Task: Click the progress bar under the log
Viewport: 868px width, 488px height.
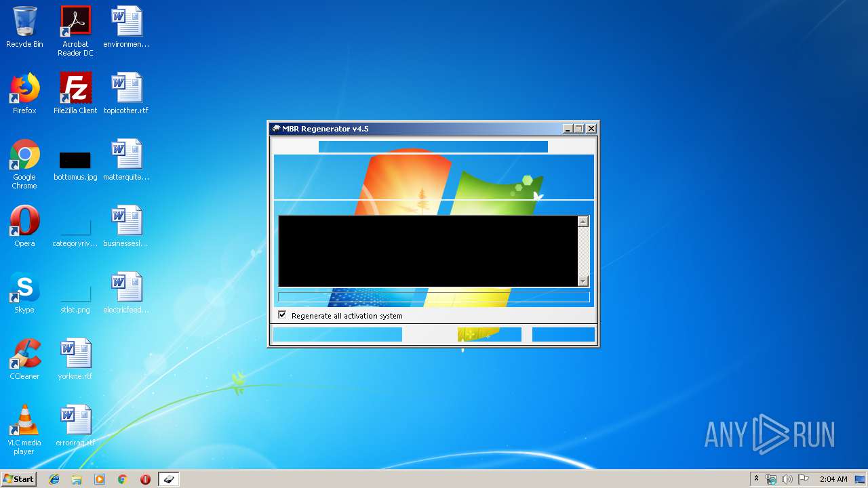Action: (434, 297)
